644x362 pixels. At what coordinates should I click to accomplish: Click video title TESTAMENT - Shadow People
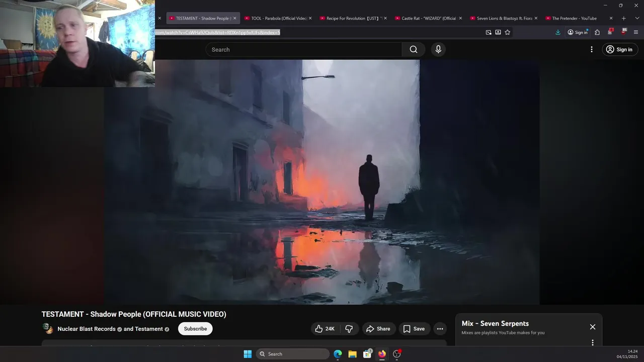click(134, 314)
